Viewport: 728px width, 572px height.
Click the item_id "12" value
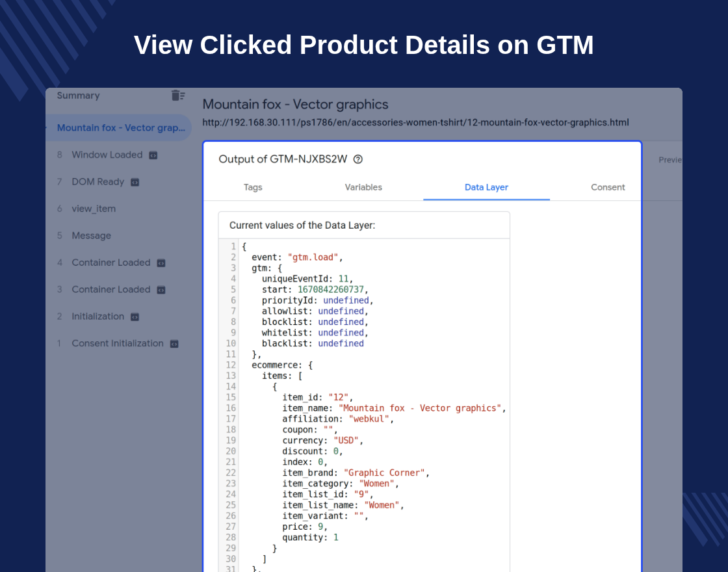tap(339, 397)
